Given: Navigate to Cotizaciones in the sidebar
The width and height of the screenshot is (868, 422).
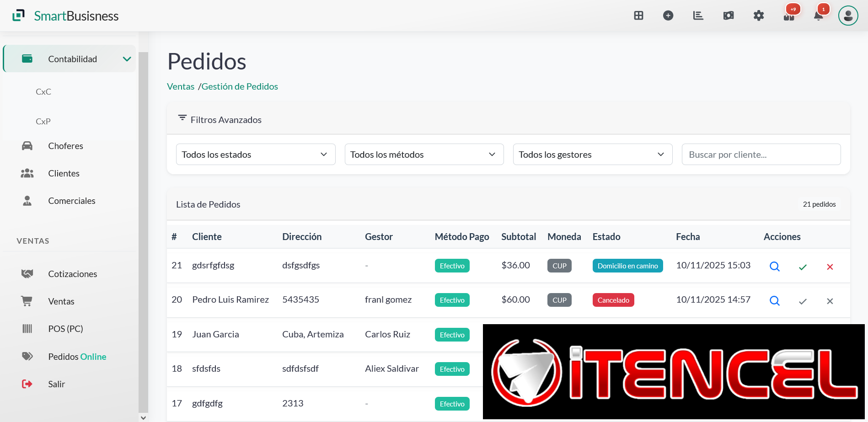Looking at the screenshot, I should click(x=72, y=273).
